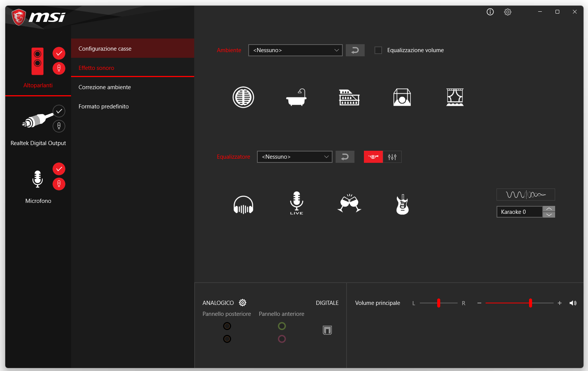Open the Equalizzatore dropdown list
The width and height of the screenshot is (588, 371).
point(295,157)
